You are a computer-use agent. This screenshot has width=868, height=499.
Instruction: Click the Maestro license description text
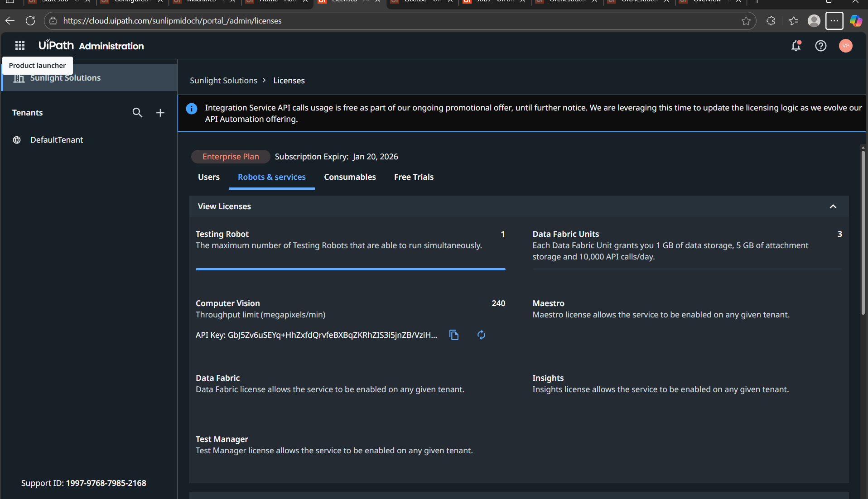pos(661,315)
